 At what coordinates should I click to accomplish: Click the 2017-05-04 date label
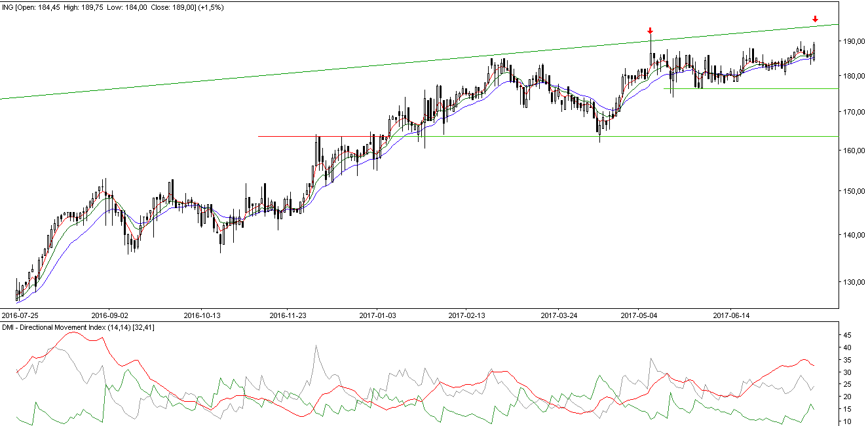pos(639,315)
